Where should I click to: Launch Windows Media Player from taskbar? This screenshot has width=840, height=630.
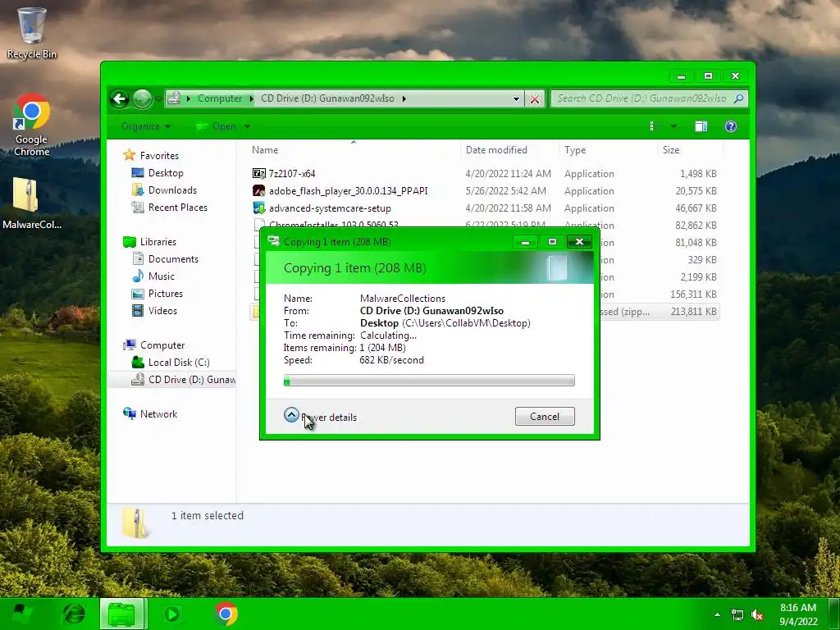click(172, 614)
